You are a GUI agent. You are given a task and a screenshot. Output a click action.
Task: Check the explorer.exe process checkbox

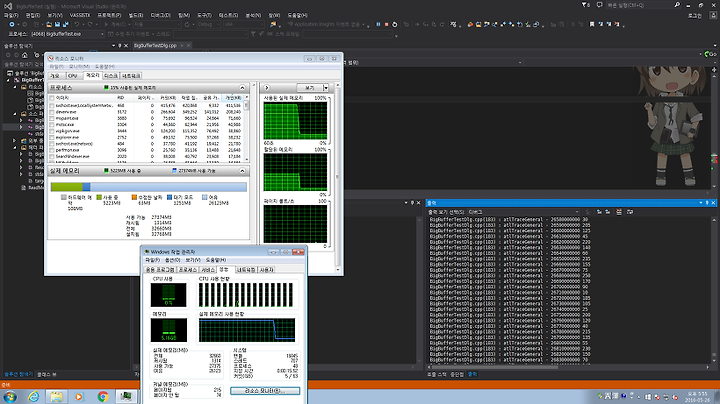point(53,135)
